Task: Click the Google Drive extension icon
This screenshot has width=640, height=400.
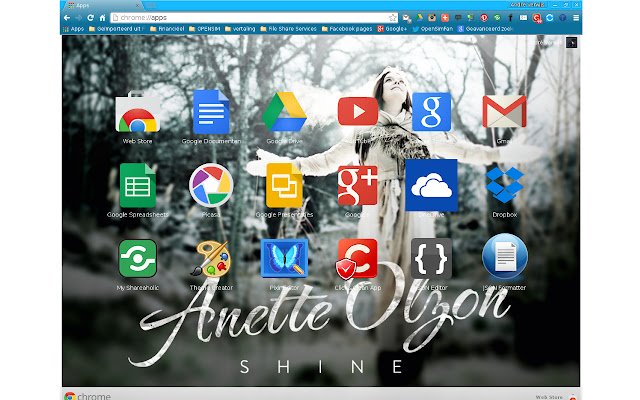Action: [x=419, y=18]
